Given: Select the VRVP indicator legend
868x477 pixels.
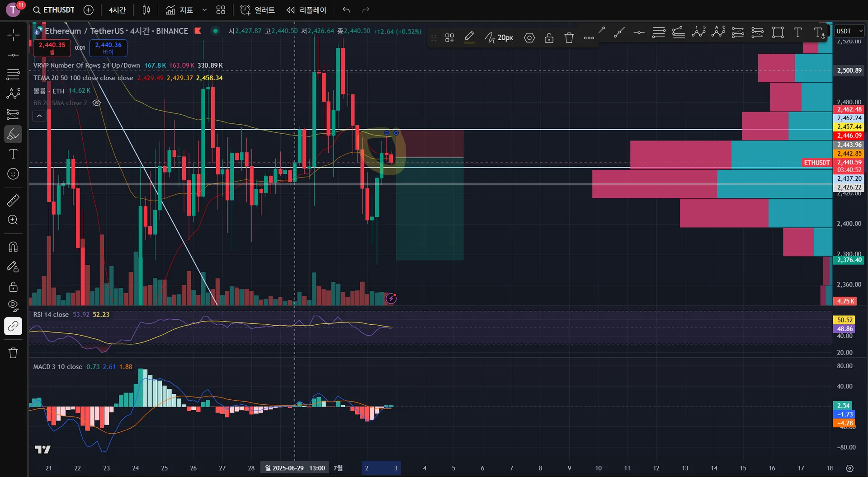Looking at the screenshot, I should coord(86,65).
